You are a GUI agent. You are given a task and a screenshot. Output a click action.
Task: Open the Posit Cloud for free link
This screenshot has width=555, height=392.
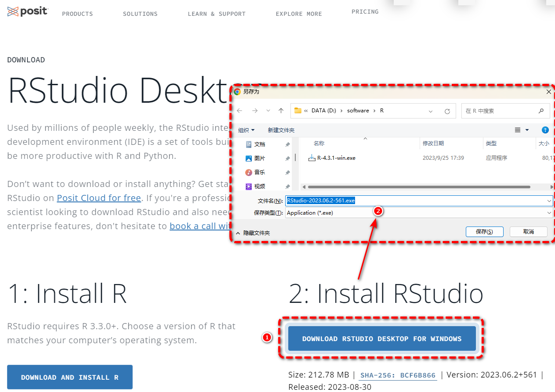(x=99, y=198)
